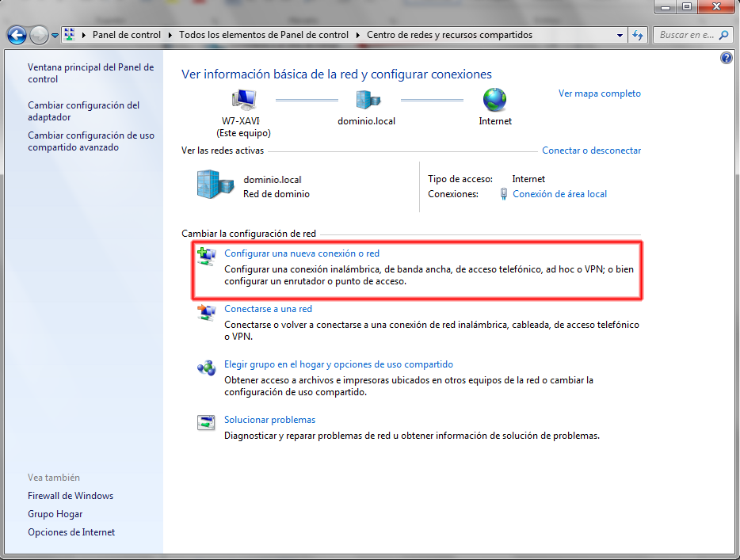The image size is (740, 560).
Task: Expand arrow after Panel de control breadcrumb
Action: point(170,35)
